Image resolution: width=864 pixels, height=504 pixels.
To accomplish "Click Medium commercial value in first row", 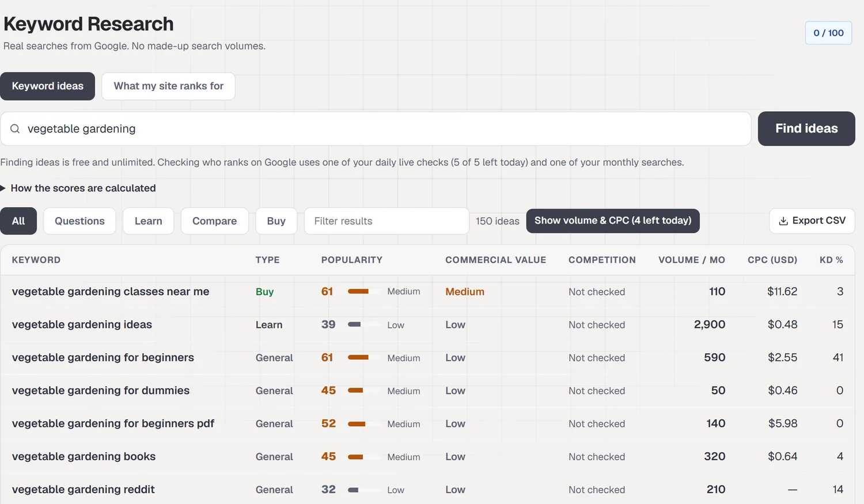I will tap(465, 292).
